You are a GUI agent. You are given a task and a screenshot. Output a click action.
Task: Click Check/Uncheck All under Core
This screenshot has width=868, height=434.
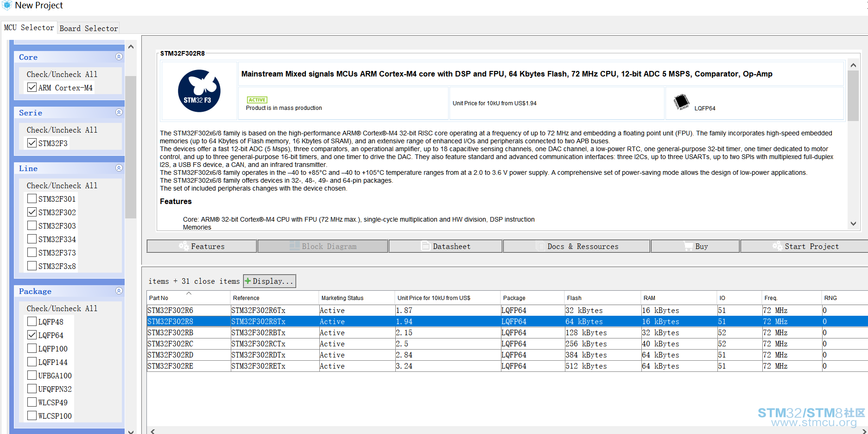tap(62, 74)
